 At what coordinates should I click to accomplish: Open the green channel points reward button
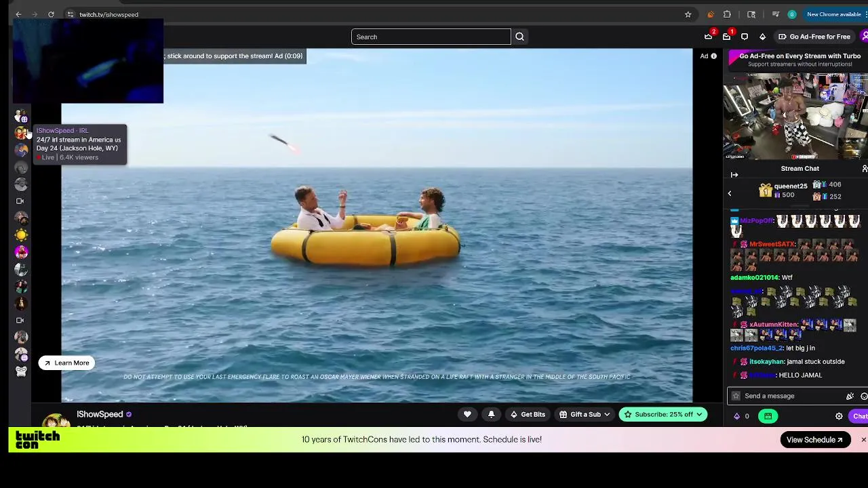tap(768, 416)
